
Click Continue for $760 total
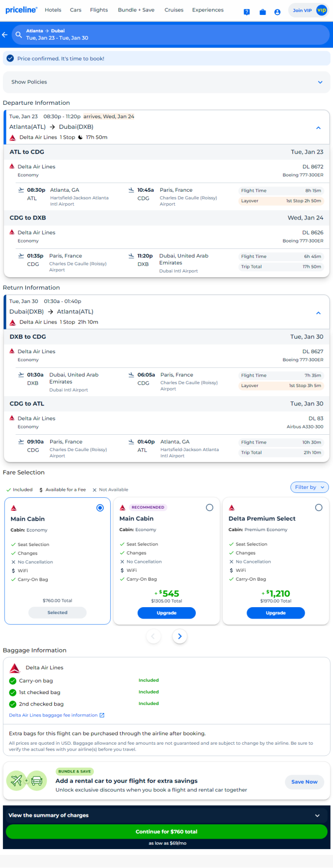click(166, 831)
